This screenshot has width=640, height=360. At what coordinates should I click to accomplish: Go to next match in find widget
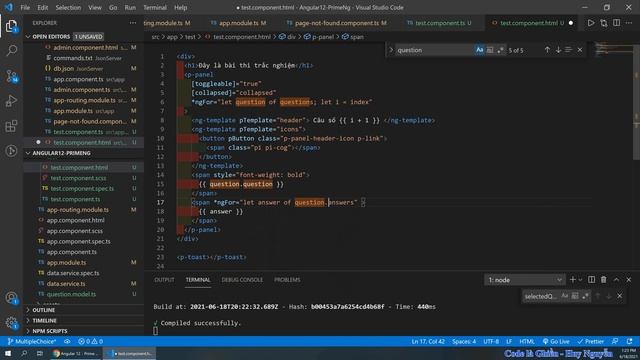coord(558,50)
